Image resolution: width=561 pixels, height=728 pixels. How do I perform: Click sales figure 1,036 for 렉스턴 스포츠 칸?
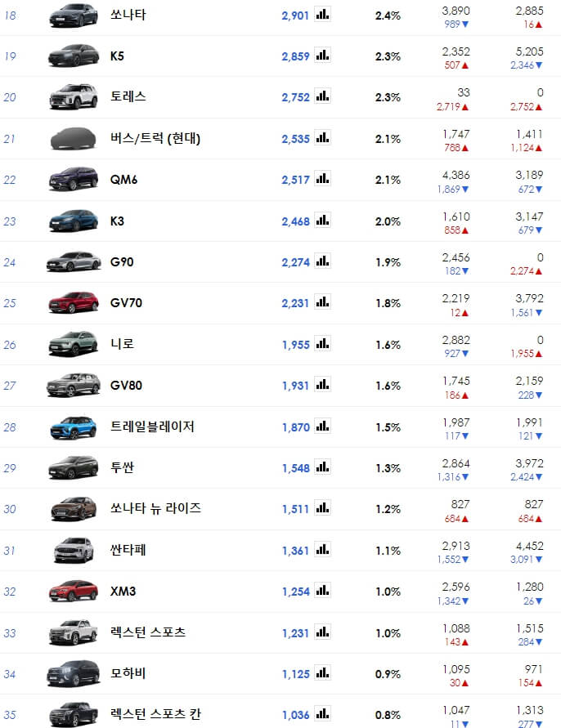tap(295, 716)
